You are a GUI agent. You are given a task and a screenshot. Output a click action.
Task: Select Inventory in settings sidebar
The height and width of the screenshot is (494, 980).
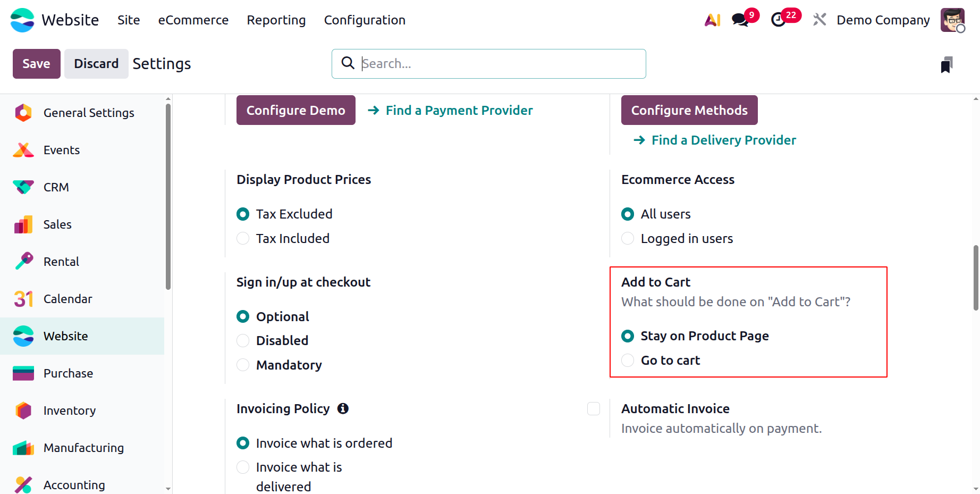pos(70,411)
